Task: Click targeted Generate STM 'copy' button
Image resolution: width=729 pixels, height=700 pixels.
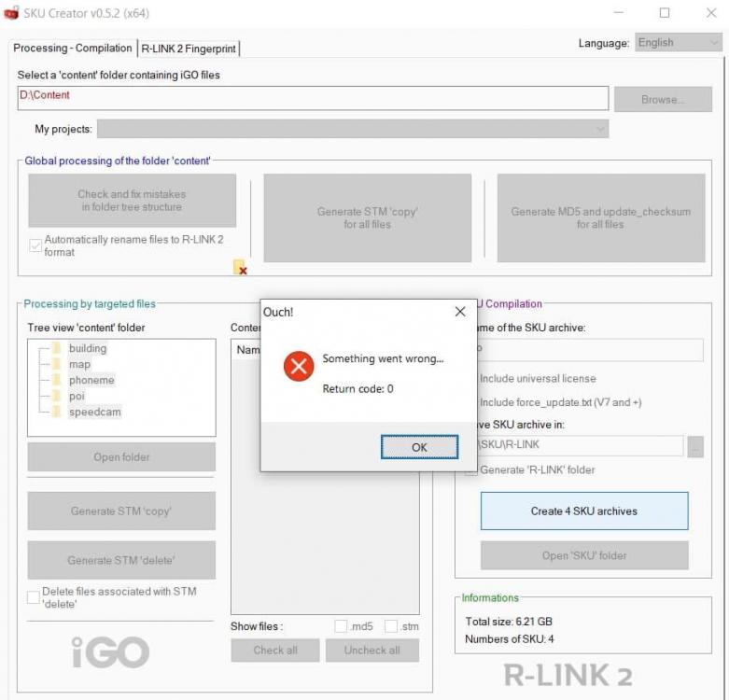Action: (x=121, y=511)
